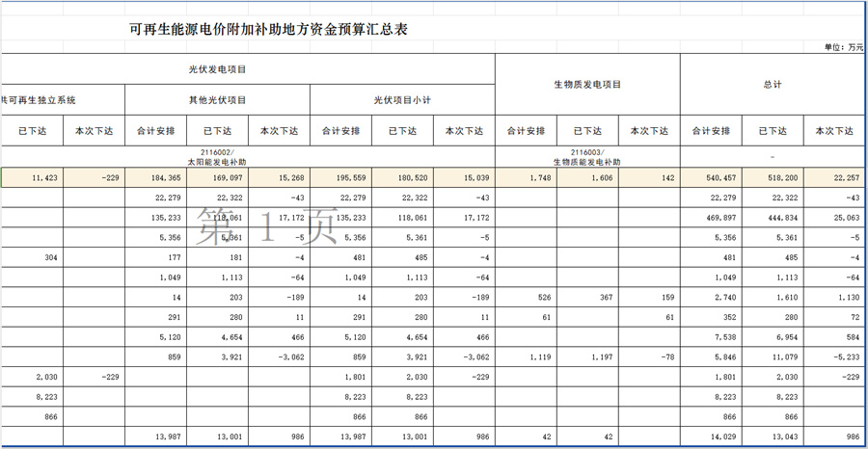Click the 生物质发电项目 header cell
Screen dimensions: 868x449
coord(587,85)
